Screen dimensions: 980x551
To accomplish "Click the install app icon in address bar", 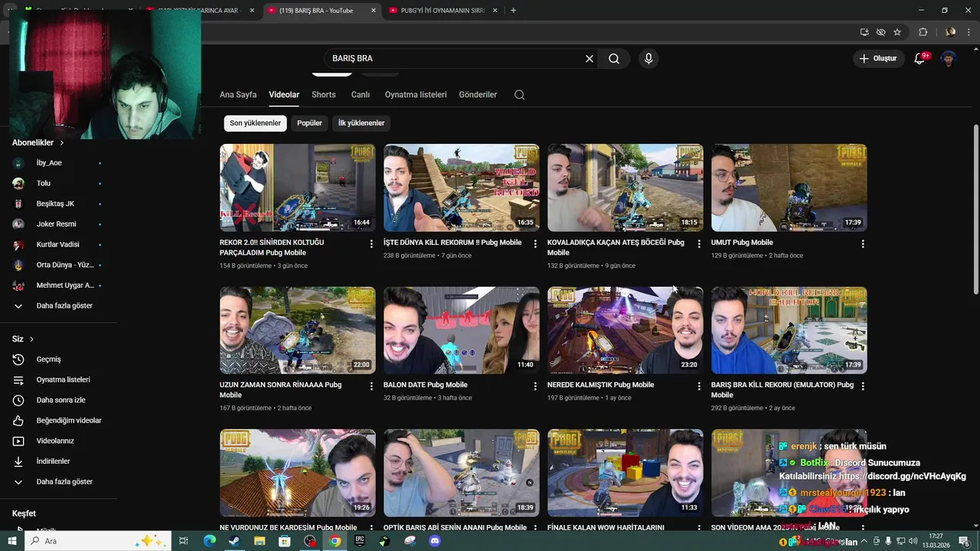I will pyautogui.click(x=864, y=32).
